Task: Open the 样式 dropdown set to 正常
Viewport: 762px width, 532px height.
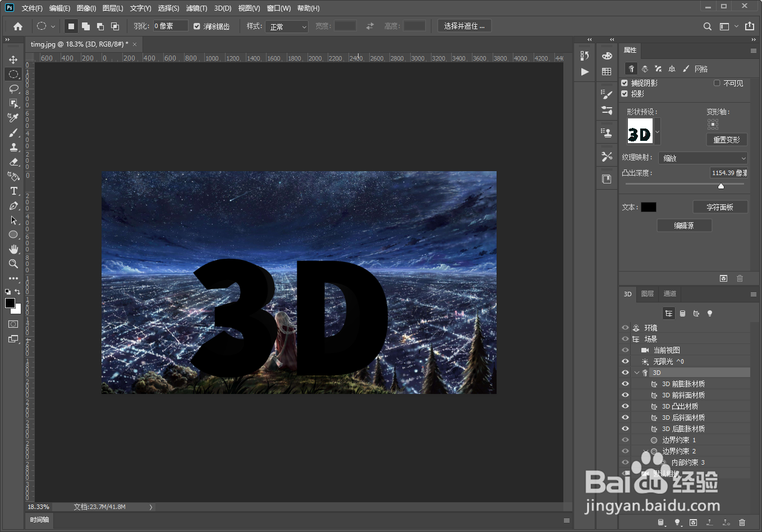Action: (287, 26)
